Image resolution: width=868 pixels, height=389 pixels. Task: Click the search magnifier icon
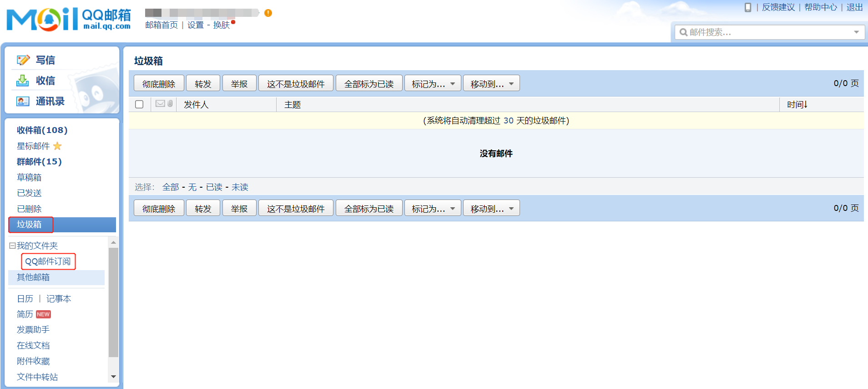683,32
